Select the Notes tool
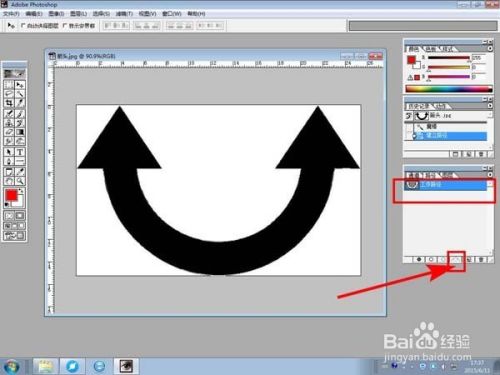This screenshot has width=500, height=375. pyautogui.click(x=9, y=172)
